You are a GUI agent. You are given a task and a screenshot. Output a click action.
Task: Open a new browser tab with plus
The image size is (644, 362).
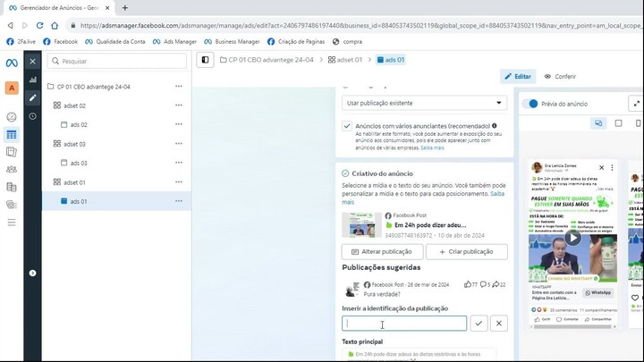125,8
